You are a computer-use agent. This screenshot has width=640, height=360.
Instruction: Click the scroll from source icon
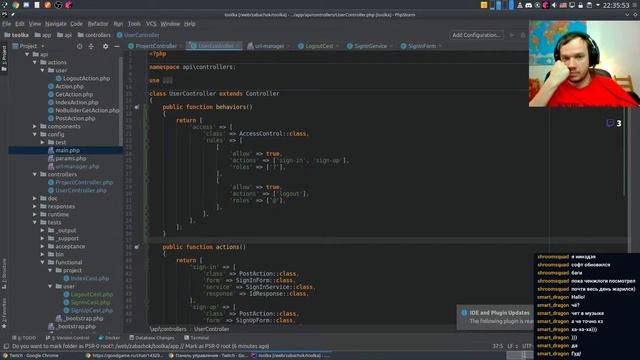pos(80,46)
